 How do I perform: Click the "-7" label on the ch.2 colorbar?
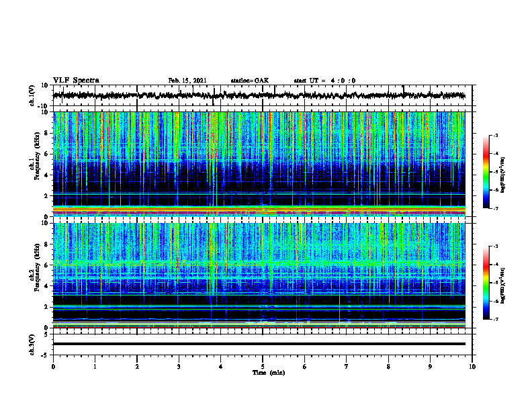pyautogui.click(x=496, y=319)
